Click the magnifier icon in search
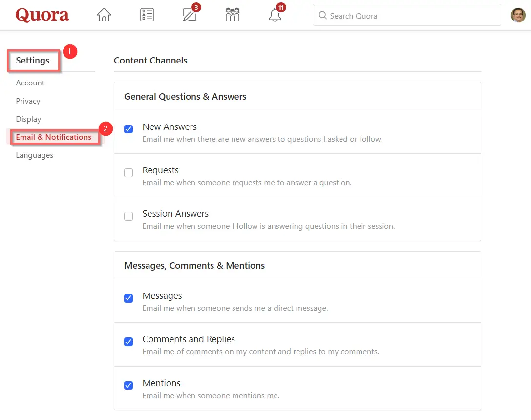 (323, 16)
